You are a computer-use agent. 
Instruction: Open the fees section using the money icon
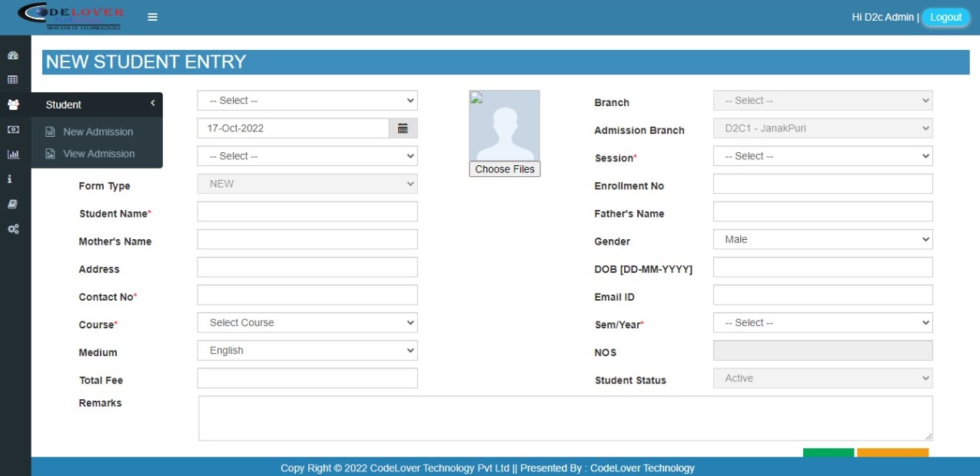(12, 129)
